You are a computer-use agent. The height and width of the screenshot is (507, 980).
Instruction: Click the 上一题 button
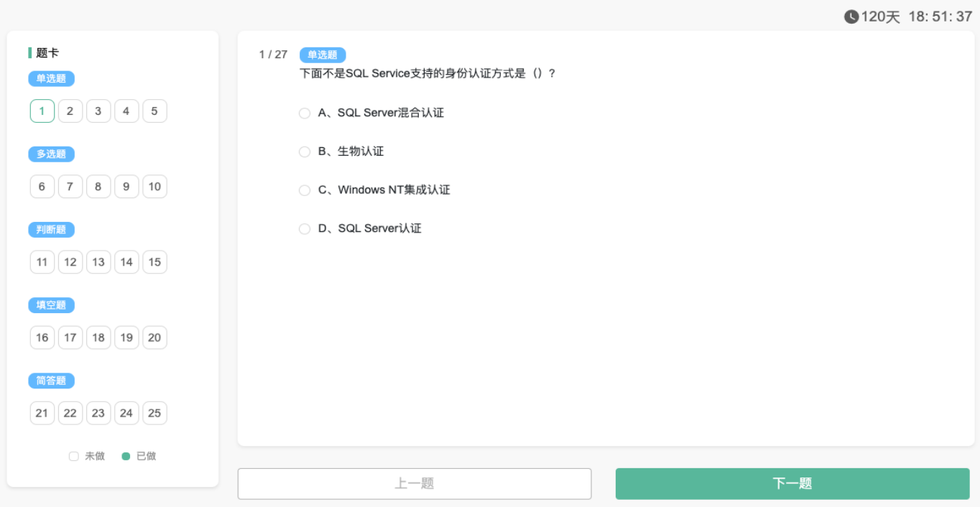[415, 483]
